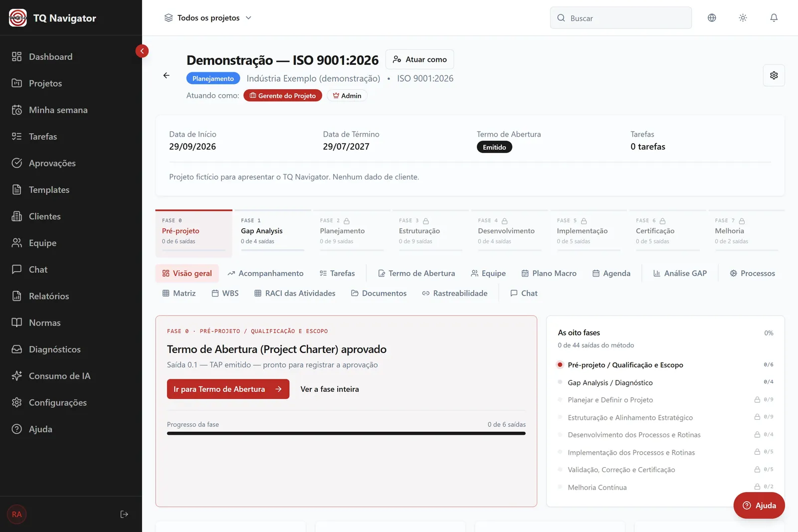Click Ver a fase inteira link
The width and height of the screenshot is (798, 532).
pyautogui.click(x=330, y=389)
